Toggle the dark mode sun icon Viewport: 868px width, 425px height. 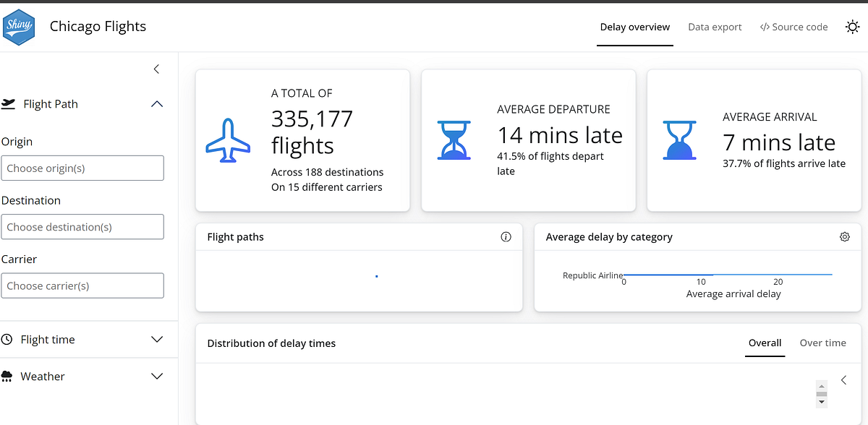tap(852, 27)
